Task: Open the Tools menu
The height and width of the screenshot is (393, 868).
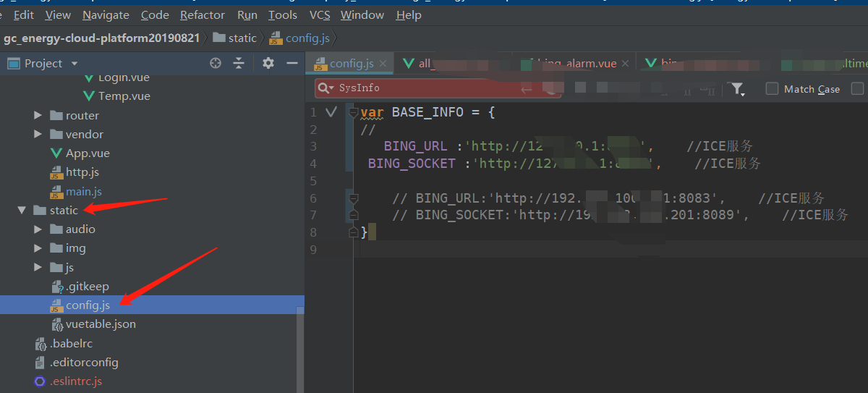Action: point(283,14)
